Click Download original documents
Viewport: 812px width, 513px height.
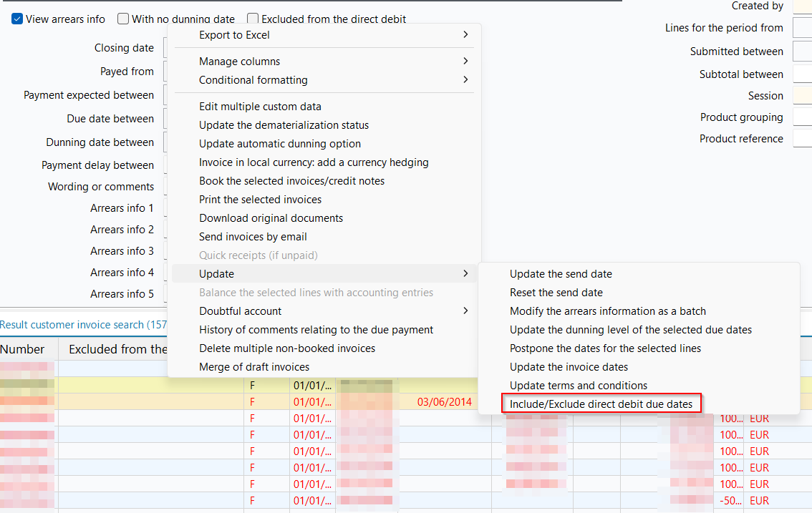[x=271, y=218]
